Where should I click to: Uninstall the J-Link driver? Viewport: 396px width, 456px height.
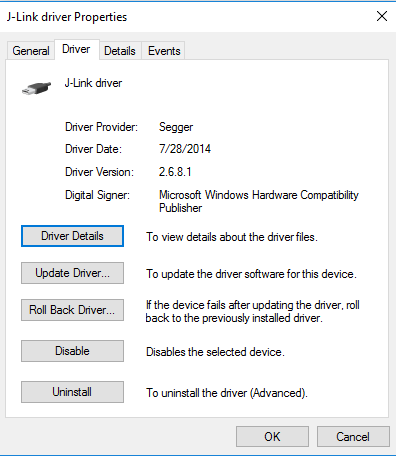coord(72,392)
